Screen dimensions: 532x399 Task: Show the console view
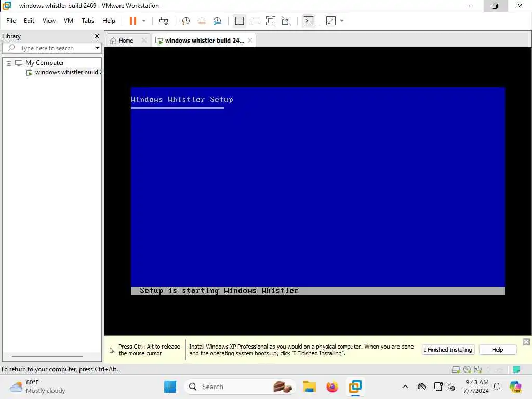[x=309, y=21]
